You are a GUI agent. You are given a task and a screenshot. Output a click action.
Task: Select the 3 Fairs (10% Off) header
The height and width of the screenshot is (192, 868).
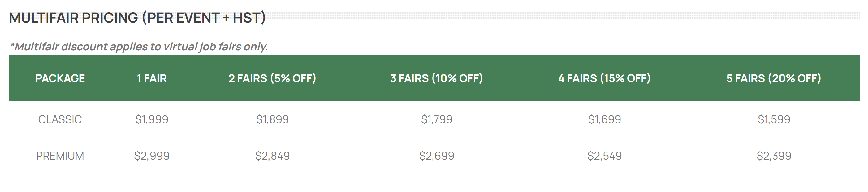click(436, 78)
